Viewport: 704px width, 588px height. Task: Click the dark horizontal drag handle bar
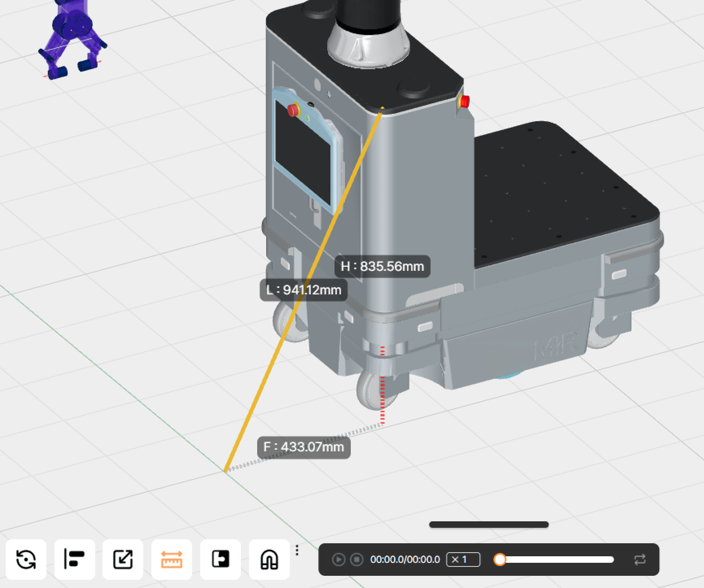(489, 525)
